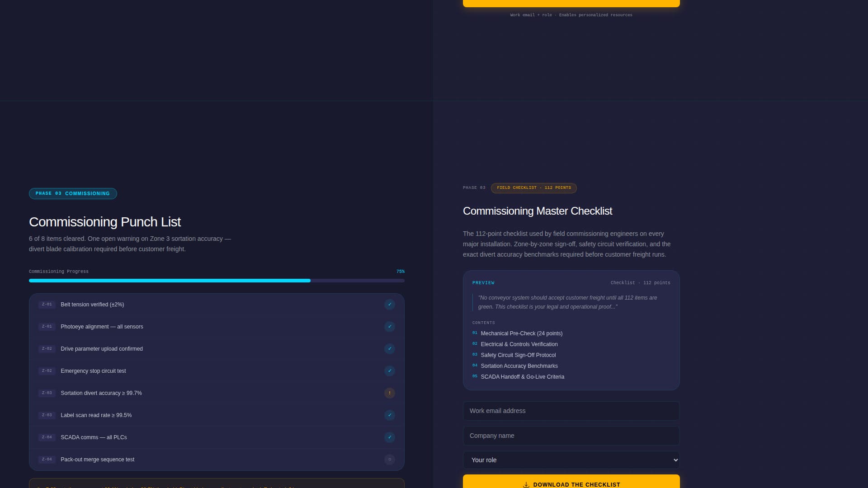This screenshot has width=868, height=488.
Task: Click the Phase 03 Commissioning badge
Action: coord(73,193)
